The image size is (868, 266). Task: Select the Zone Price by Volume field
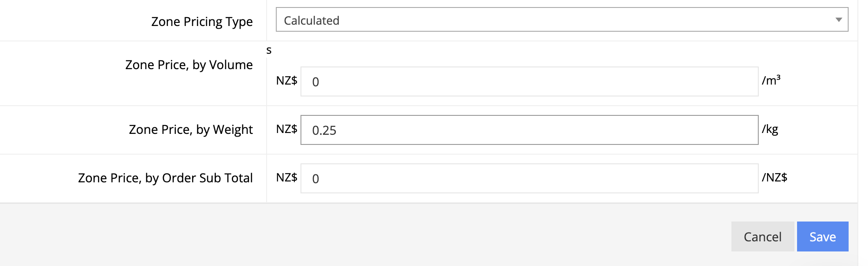[x=529, y=82]
